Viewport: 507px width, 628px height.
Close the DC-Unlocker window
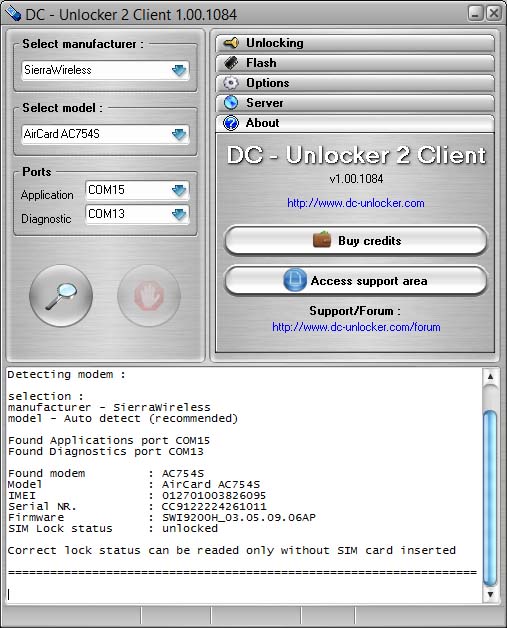click(x=494, y=14)
